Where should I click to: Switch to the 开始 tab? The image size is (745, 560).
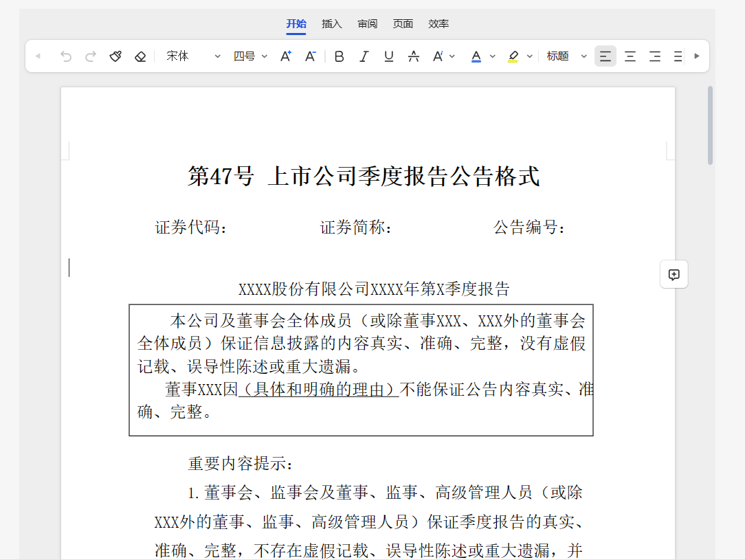click(296, 24)
